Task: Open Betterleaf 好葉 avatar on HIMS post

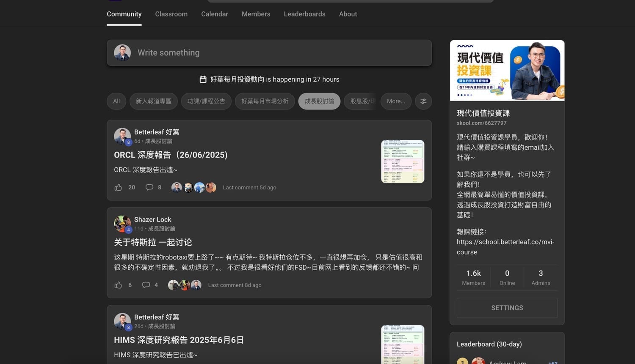Action: [x=122, y=321]
